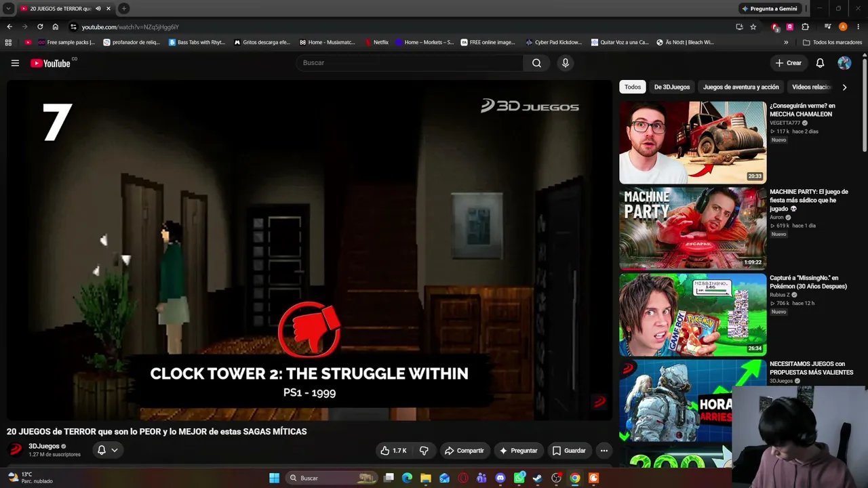The image size is (868, 488).
Task: Open the Cyber Pad Kickdown bookmark
Action: coord(554,42)
